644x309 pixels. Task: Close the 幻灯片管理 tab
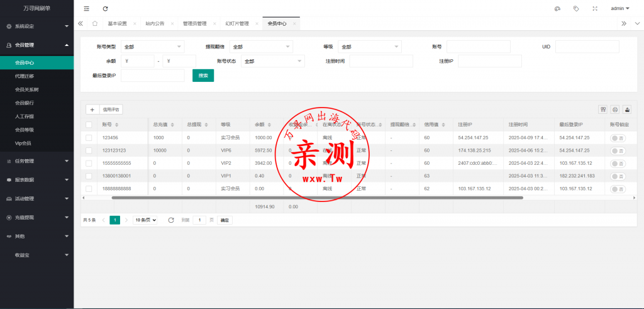(257, 24)
